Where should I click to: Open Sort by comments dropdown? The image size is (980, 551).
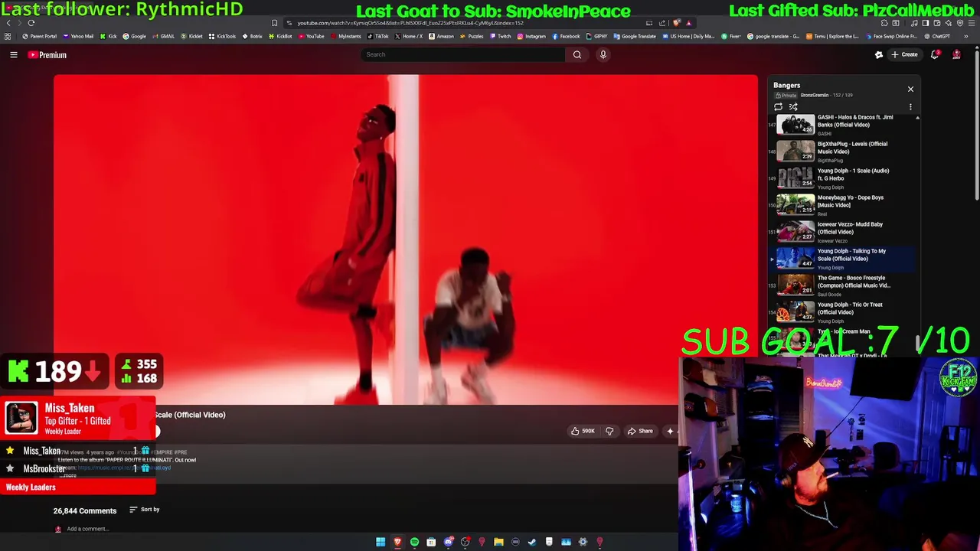(x=144, y=510)
